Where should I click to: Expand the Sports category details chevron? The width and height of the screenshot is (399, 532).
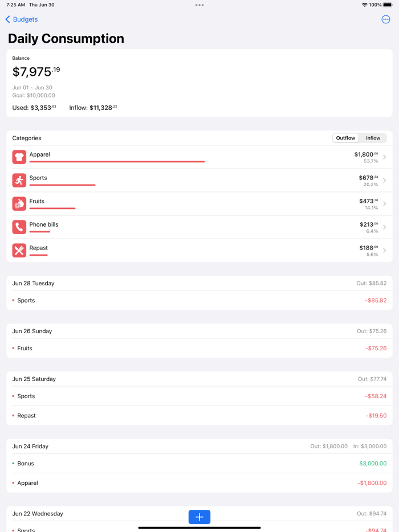[384, 180]
